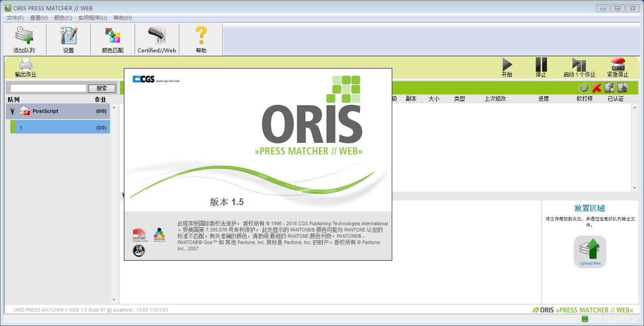Open the 实用程序(U) menu
The width and height of the screenshot is (644, 326).
(93, 18)
